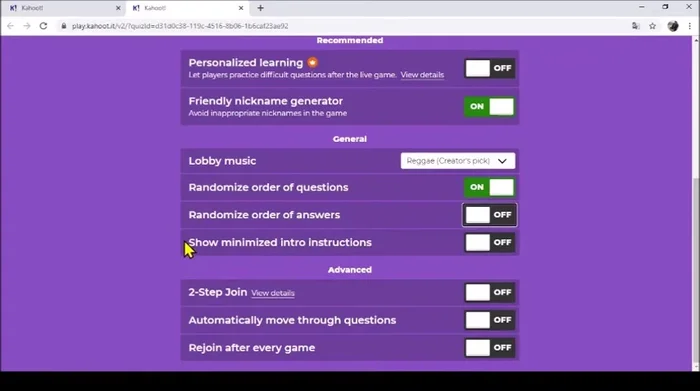Image resolution: width=700 pixels, height=391 pixels.
Task: Enable 2-Step Join switch
Action: [490, 293]
